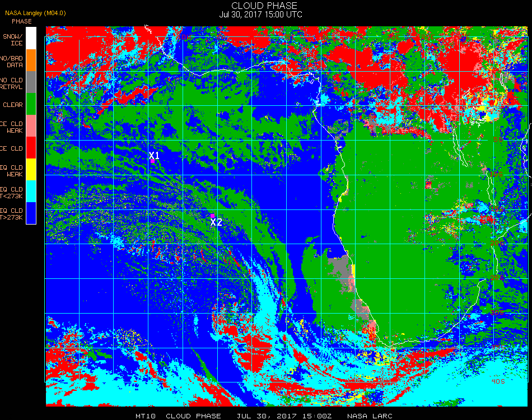
Task: Click the '5S' latitude label
Action: tap(498, 139)
